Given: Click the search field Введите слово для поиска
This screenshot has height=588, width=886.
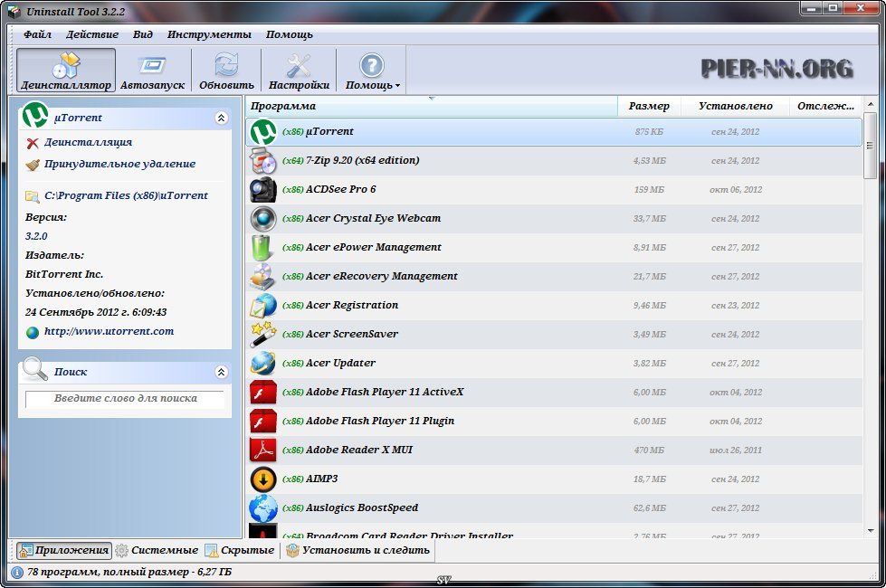Looking at the screenshot, I should tap(125, 398).
